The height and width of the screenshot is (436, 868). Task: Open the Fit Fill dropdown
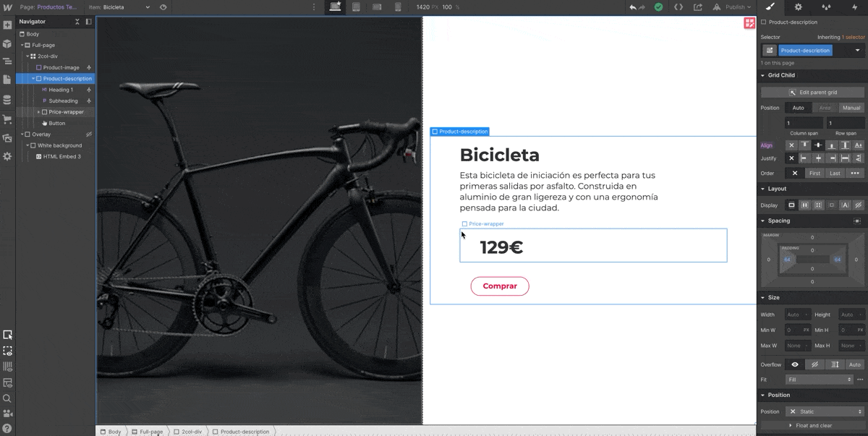click(819, 380)
